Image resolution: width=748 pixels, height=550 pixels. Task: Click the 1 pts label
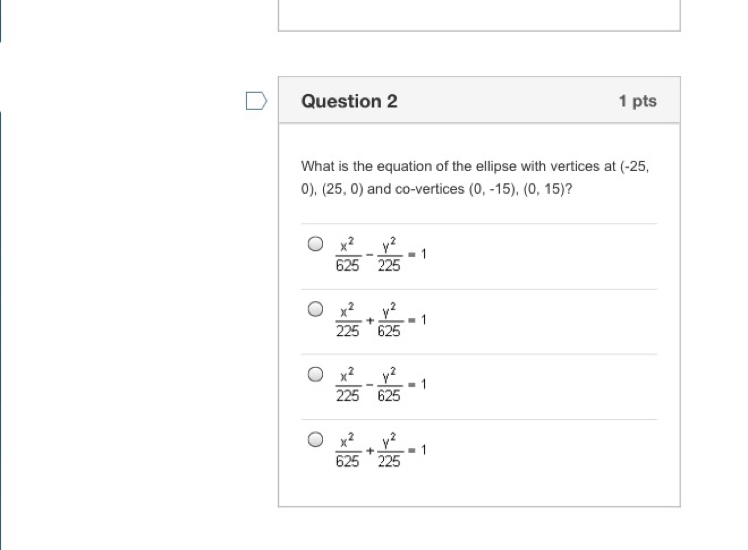click(637, 101)
